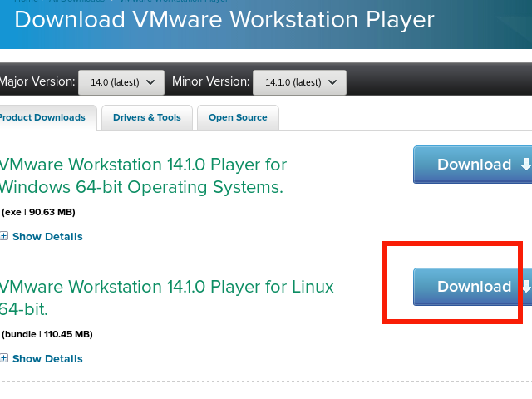The image size is (532, 399).
Task: Download Workstation Player for Windows 64-bit
Action: 474,165
